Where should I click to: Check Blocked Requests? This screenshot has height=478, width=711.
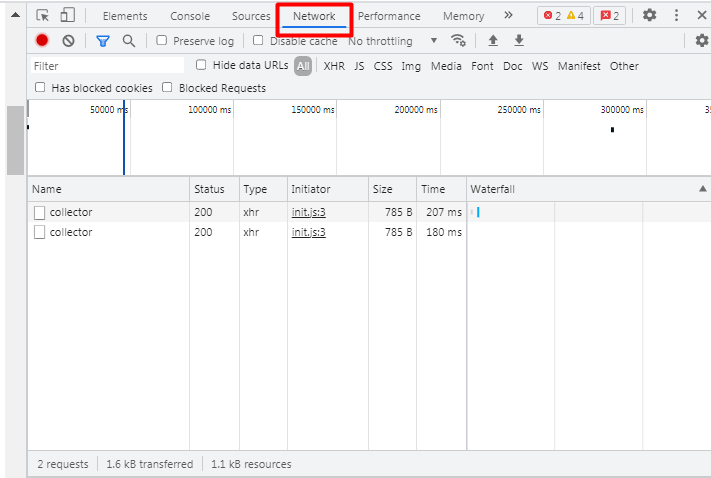(x=167, y=87)
